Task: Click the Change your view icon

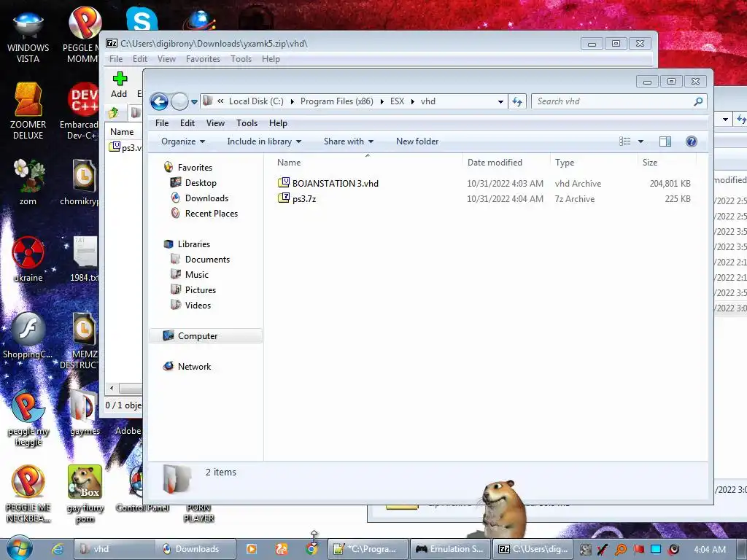Action: 624,141
